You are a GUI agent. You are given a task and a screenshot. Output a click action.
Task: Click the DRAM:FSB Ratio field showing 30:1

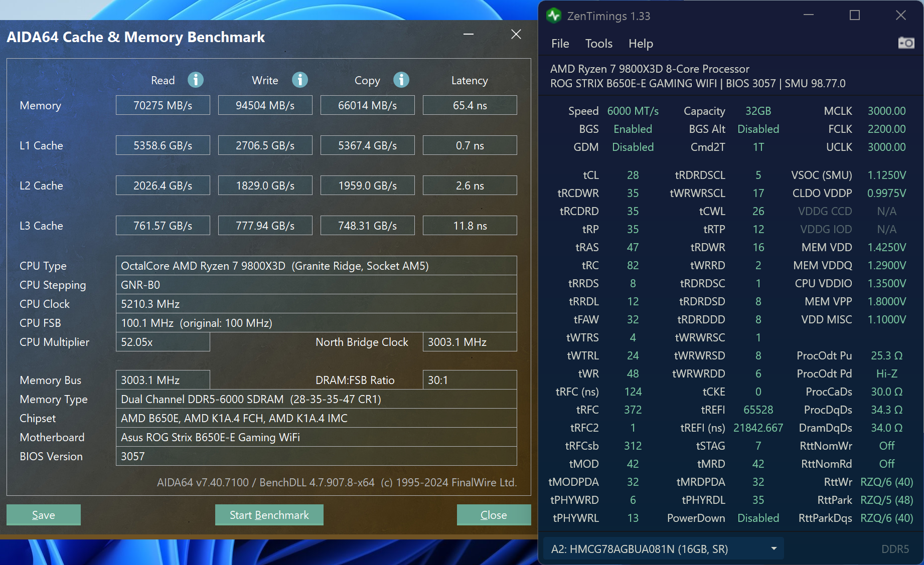469,380
